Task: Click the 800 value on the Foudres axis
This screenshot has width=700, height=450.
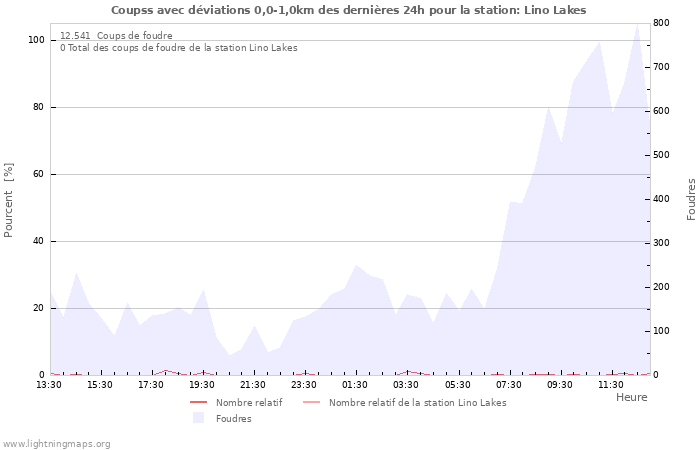Action: tap(661, 23)
